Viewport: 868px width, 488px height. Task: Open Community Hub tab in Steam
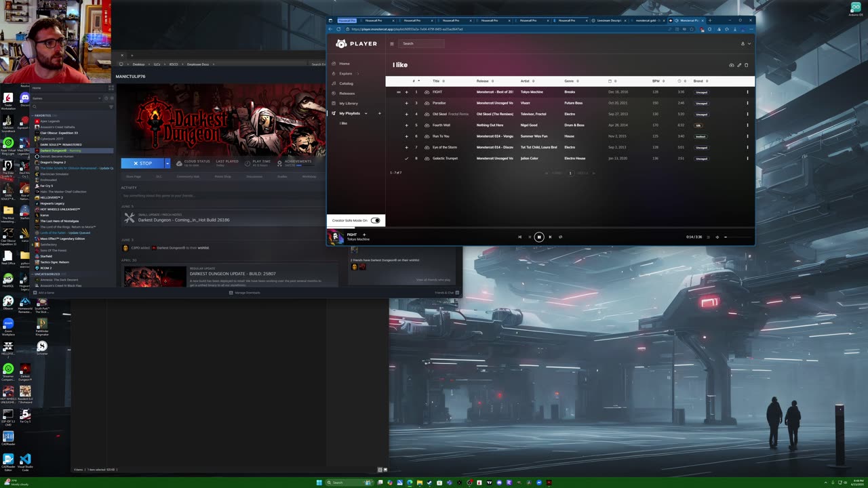click(188, 176)
